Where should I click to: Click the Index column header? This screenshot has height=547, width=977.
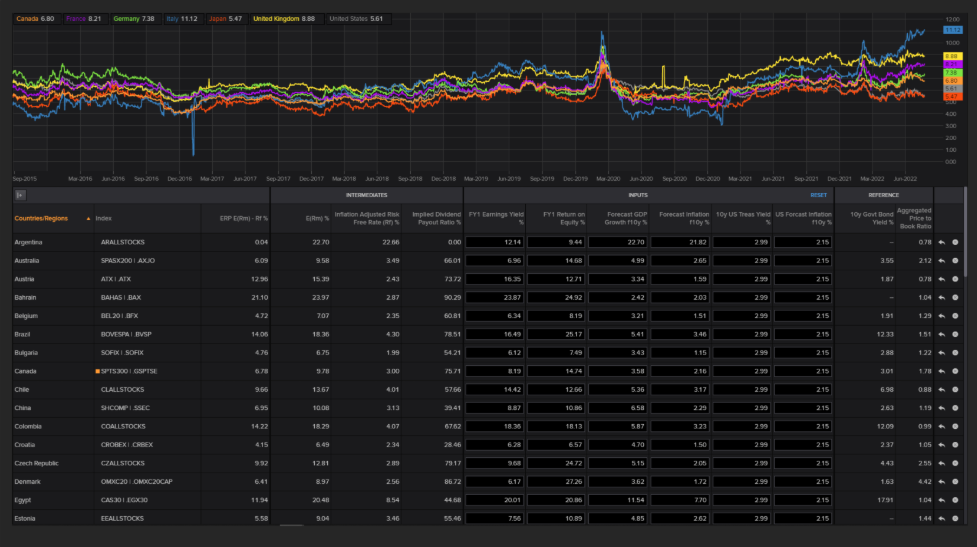[104, 217]
